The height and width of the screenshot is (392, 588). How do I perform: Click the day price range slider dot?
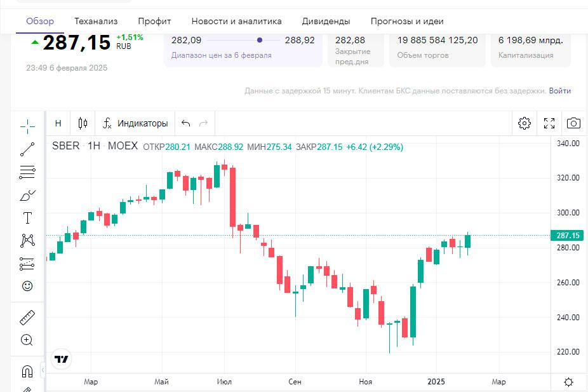[260, 40]
